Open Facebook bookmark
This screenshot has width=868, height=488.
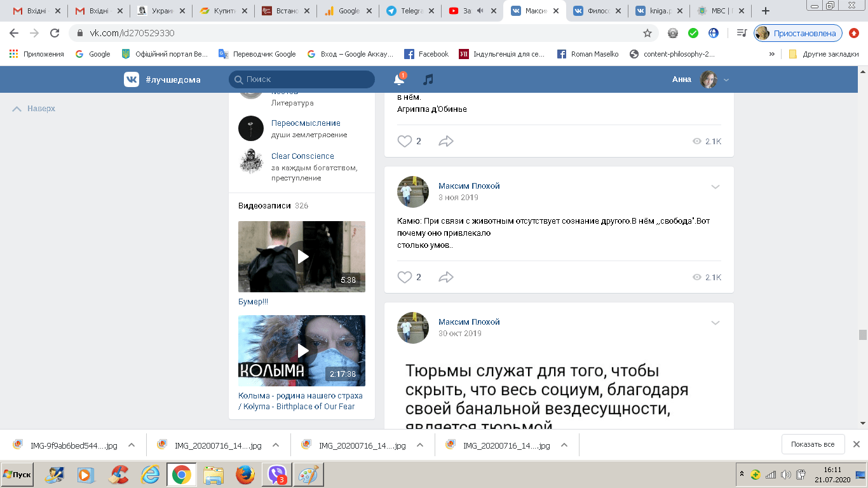[426, 54]
